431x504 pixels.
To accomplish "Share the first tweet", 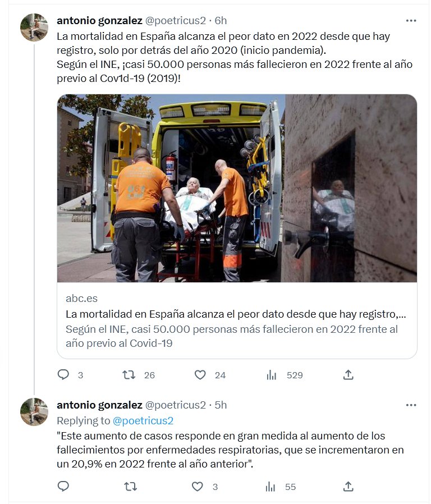I will 348,375.
